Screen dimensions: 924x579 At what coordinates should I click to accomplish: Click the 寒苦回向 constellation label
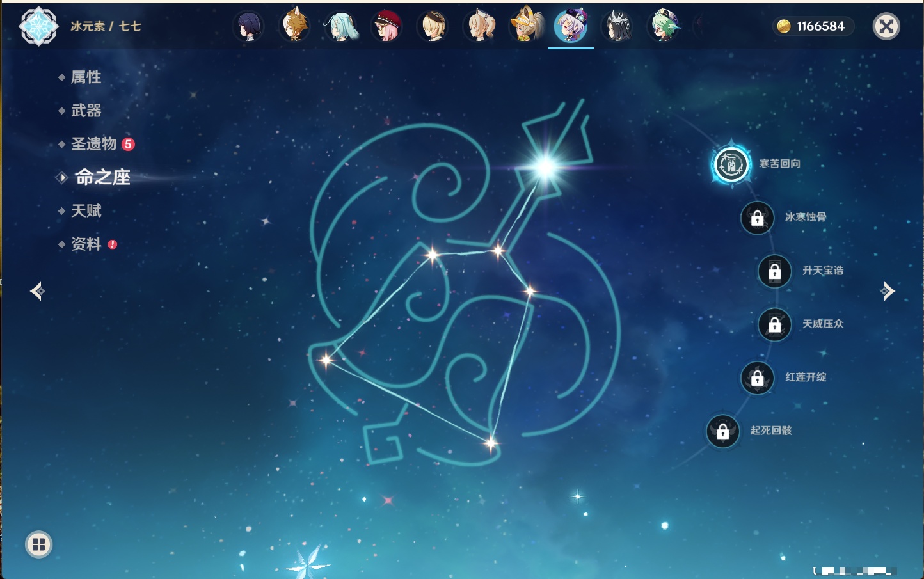click(780, 164)
